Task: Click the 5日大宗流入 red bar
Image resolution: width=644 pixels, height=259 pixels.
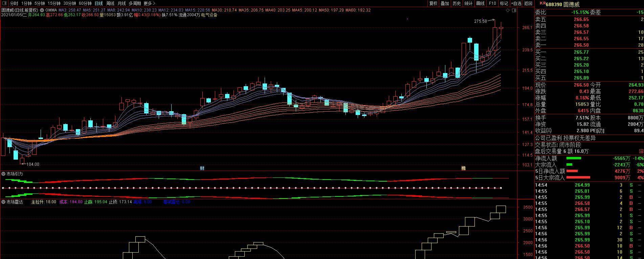Action: (578, 177)
